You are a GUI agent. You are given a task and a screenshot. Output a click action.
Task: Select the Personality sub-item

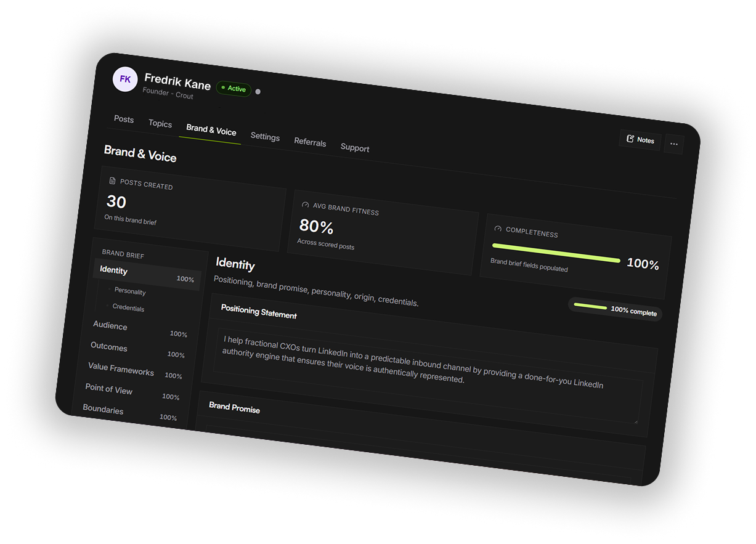pos(130,291)
